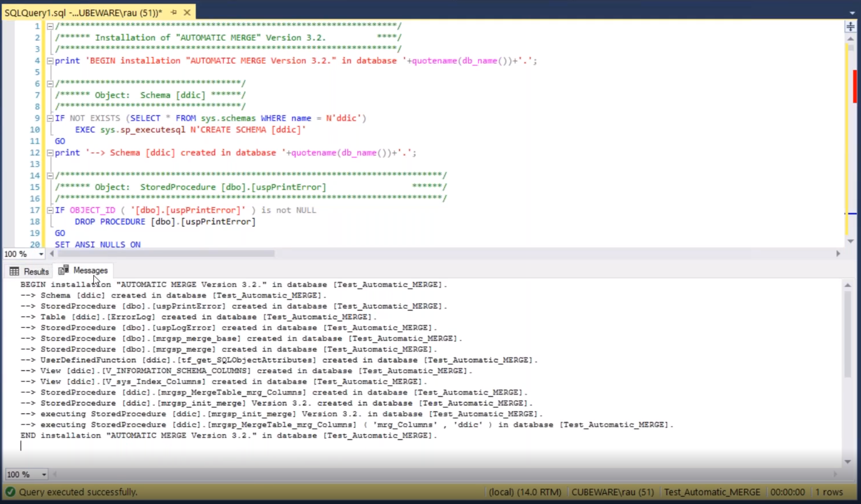Click the Messages pane scroll up arrow

pyautogui.click(x=848, y=285)
